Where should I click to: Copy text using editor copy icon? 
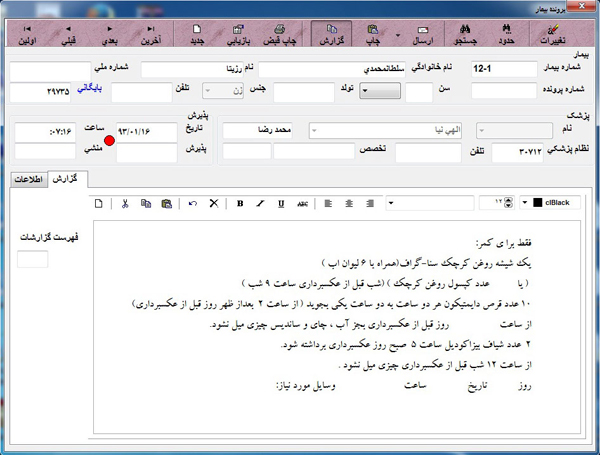pos(145,203)
